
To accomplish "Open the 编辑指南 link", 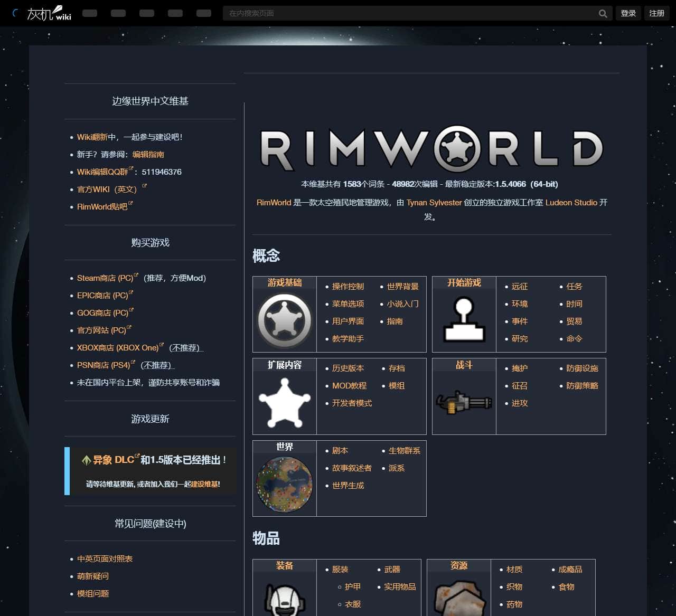I will coord(148,155).
